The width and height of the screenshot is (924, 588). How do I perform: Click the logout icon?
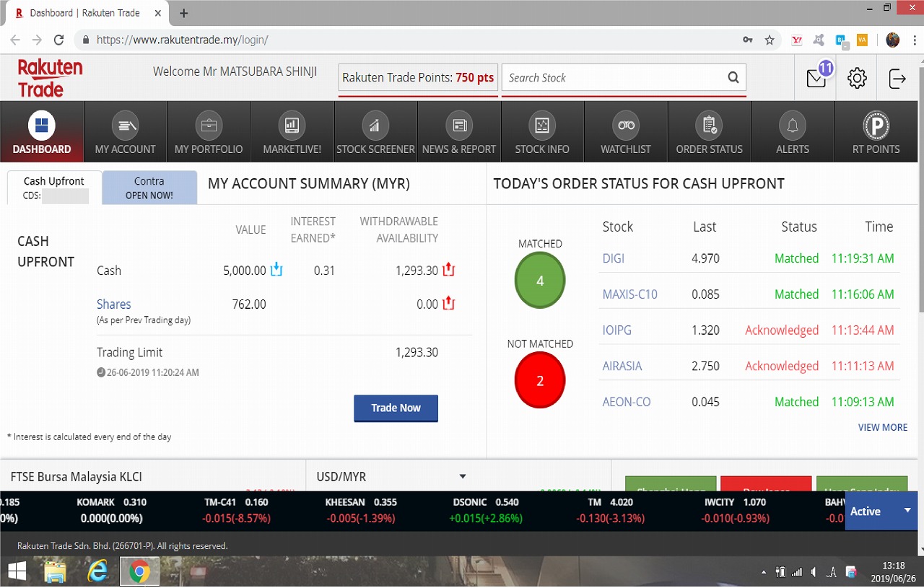pos(897,79)
